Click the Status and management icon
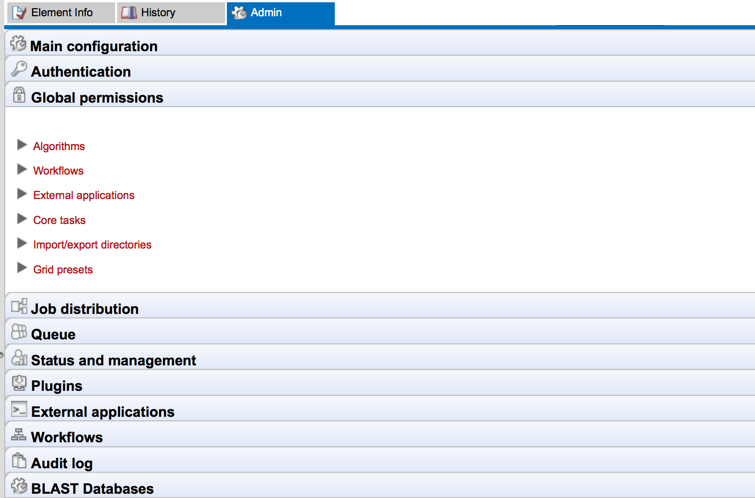Viewport: 755px width, 498px height. 19,357
